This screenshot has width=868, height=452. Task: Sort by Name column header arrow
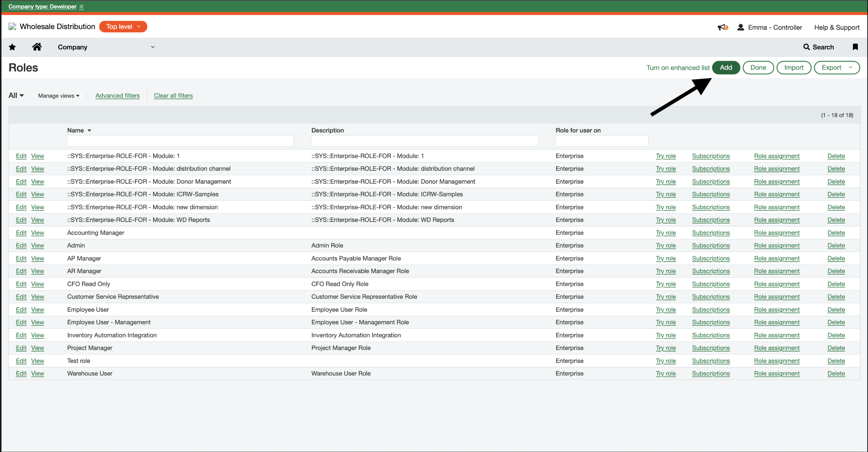coord(89,131)
